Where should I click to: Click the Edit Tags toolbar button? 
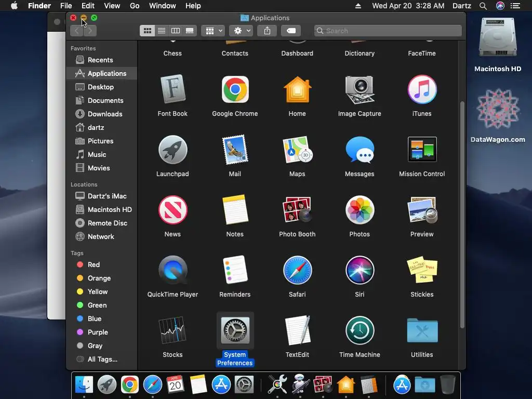point(291,31)
